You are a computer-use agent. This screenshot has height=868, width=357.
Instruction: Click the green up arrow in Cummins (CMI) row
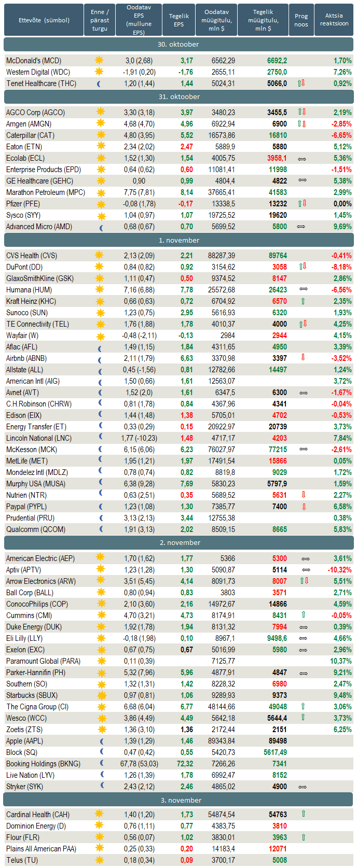click(304, 614)
